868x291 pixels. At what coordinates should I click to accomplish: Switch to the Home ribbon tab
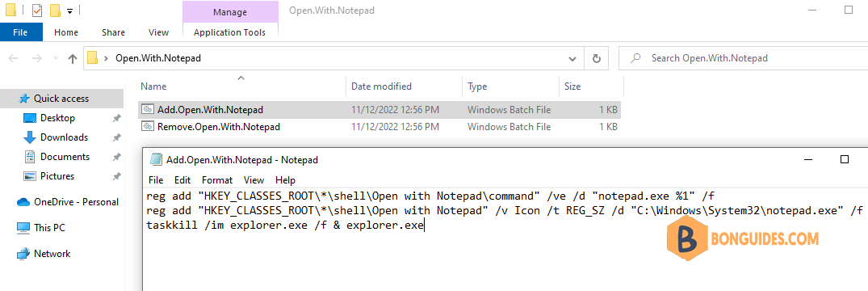pyautogui.click(x=66, y=32)
